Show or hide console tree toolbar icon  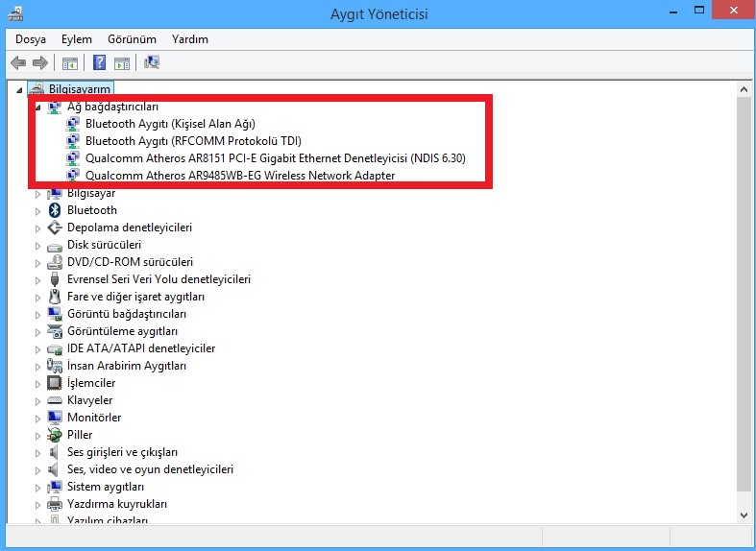[x=70, y=62]
